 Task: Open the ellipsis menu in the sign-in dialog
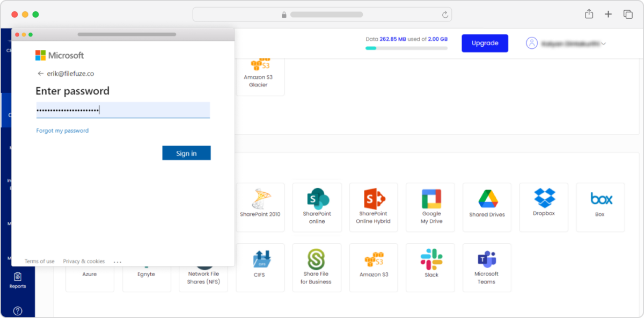[x=118, y=261]
